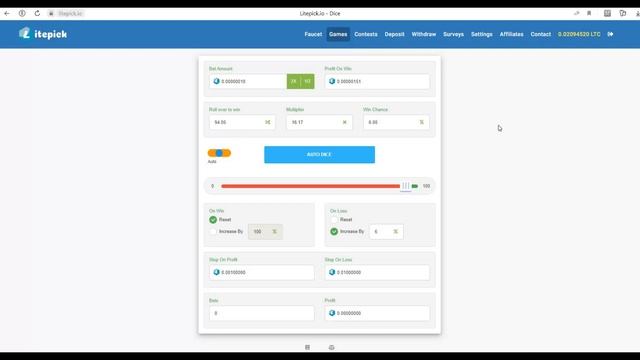Click Litecoin icon in Profit On Win field
640x360 pixels.
(x=332, y=81)
